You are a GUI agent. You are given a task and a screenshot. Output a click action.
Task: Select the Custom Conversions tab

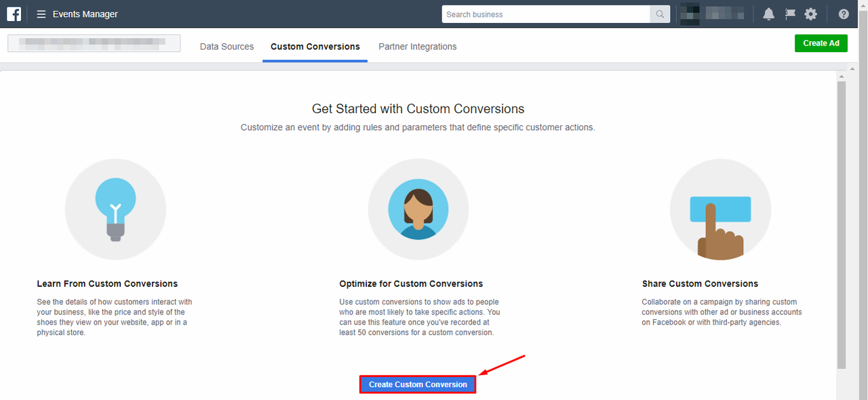click(315, 47)
